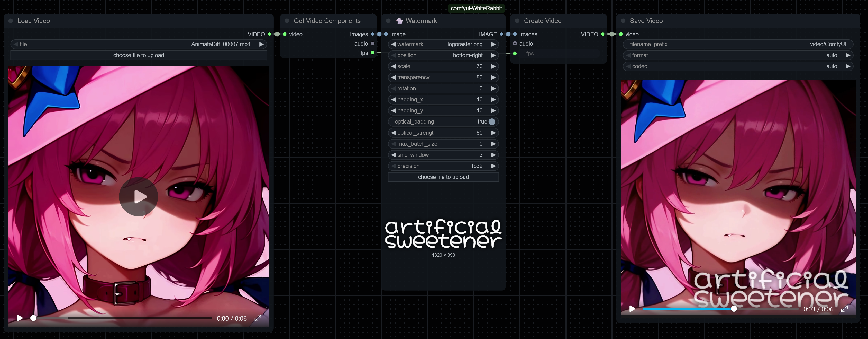Viewport: 868px width, 339px height.
Task: Click the filename_prefix input field
Action: (738, 44)
